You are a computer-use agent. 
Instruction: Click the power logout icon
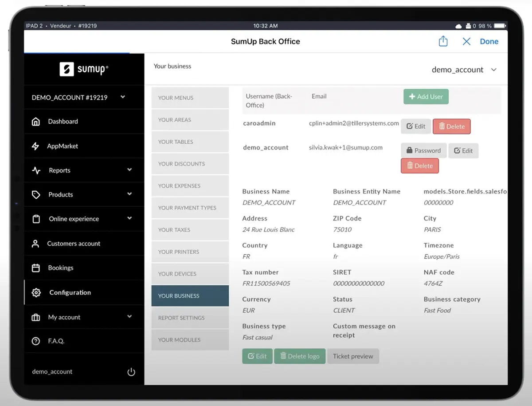point(131,372)
